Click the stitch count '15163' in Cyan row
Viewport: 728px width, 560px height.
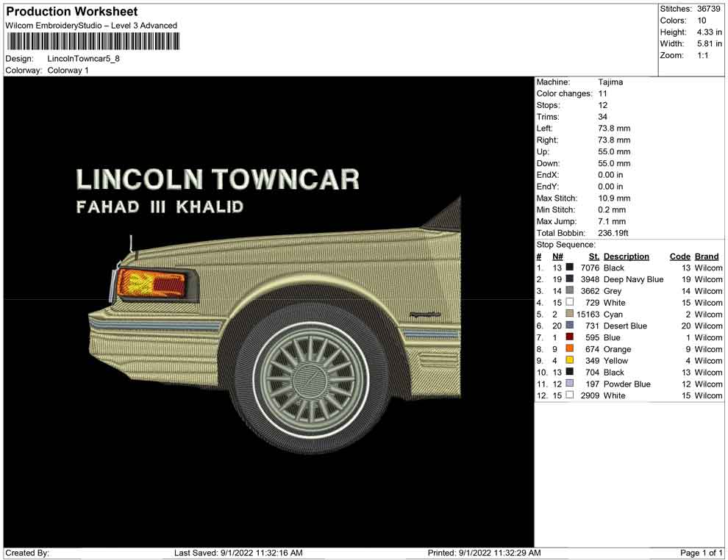pos(588,314)
